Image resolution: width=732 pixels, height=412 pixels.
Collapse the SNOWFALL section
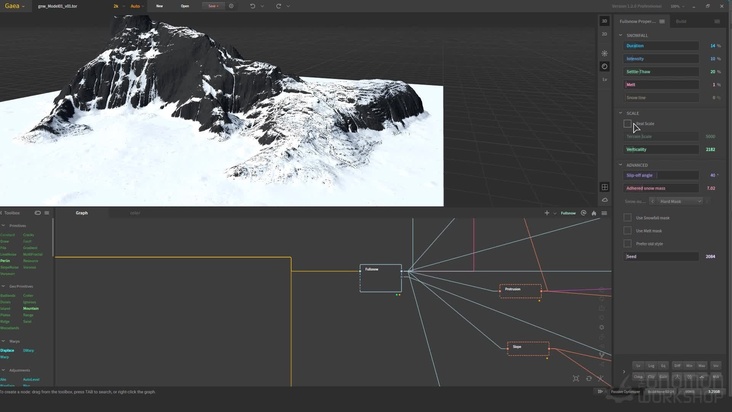(x=620, y=35)
